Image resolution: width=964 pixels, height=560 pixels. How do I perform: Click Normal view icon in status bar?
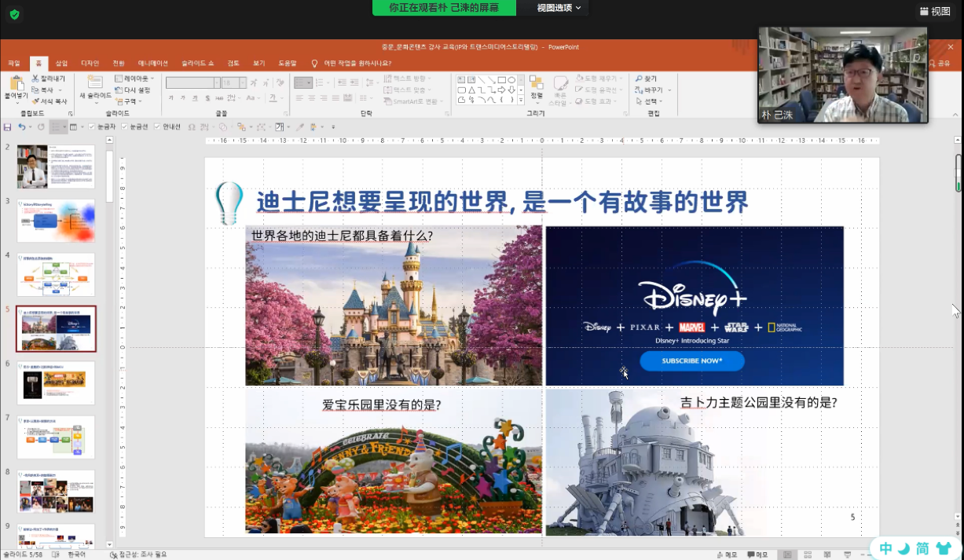point(787,555)
